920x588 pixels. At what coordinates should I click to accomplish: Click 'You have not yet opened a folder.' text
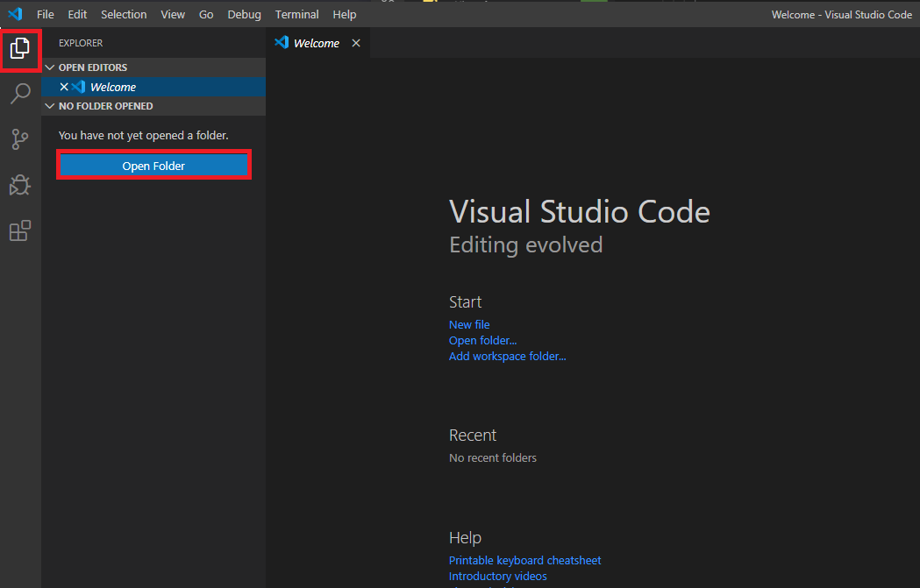143,136
